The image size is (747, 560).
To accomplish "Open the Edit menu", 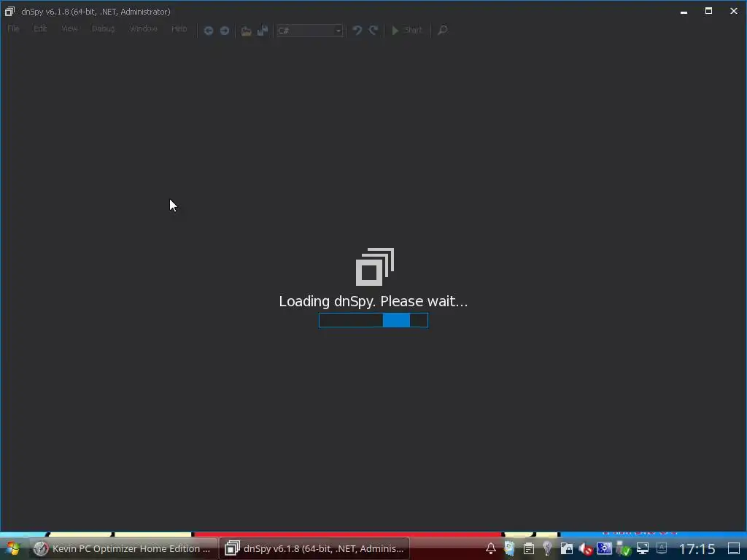I will coord(40,29).
